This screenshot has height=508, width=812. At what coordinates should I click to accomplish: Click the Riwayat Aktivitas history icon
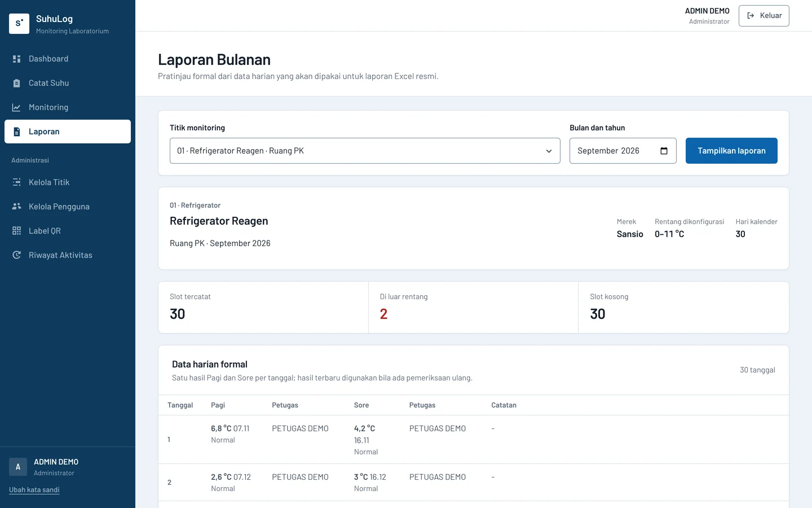[x=16, y=255]
